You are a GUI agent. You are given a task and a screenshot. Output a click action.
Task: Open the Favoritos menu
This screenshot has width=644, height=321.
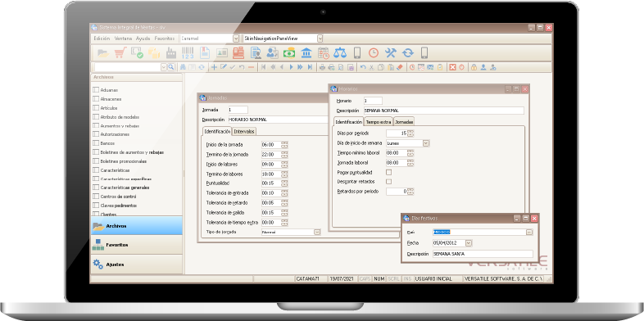pyautogui.click(x=165, y=38)
